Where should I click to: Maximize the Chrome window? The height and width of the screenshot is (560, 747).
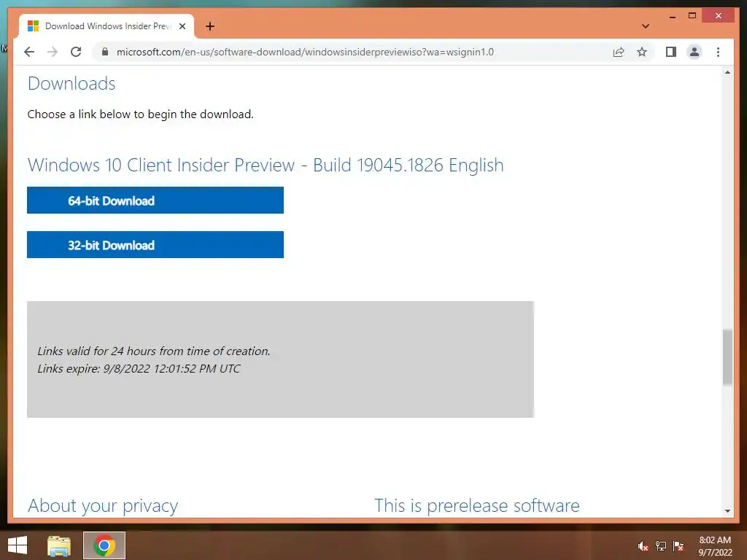click(x=692, y=16)
